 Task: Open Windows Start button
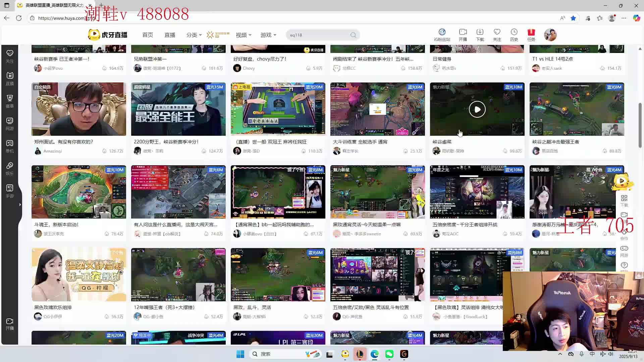[x=240, y=354]
